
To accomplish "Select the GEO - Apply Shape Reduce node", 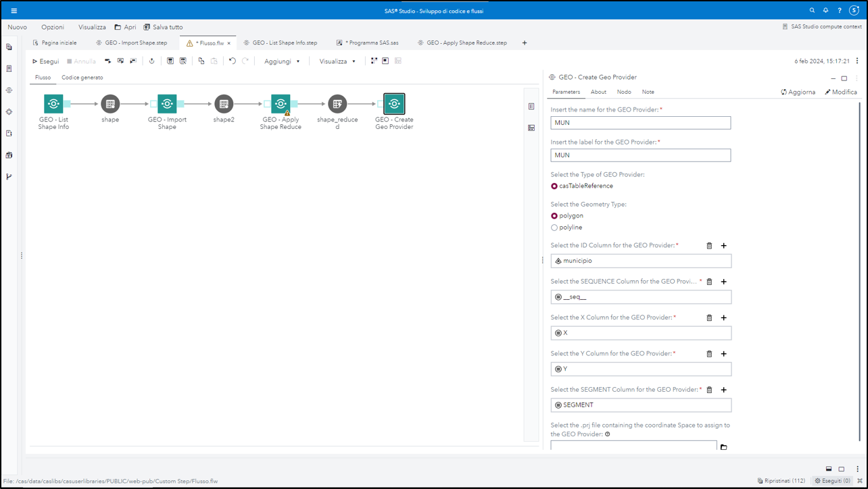I will click(x=281, y=104).
